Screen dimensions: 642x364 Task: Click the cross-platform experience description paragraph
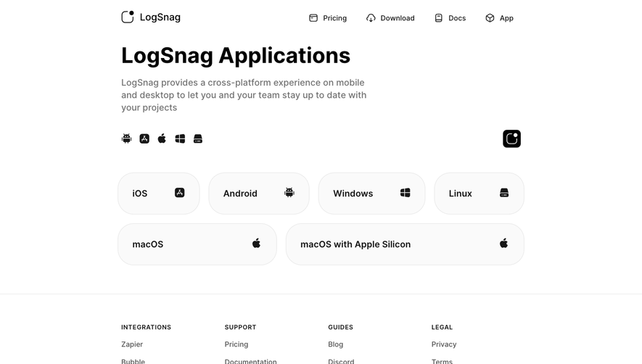click(x=244, y=95)
